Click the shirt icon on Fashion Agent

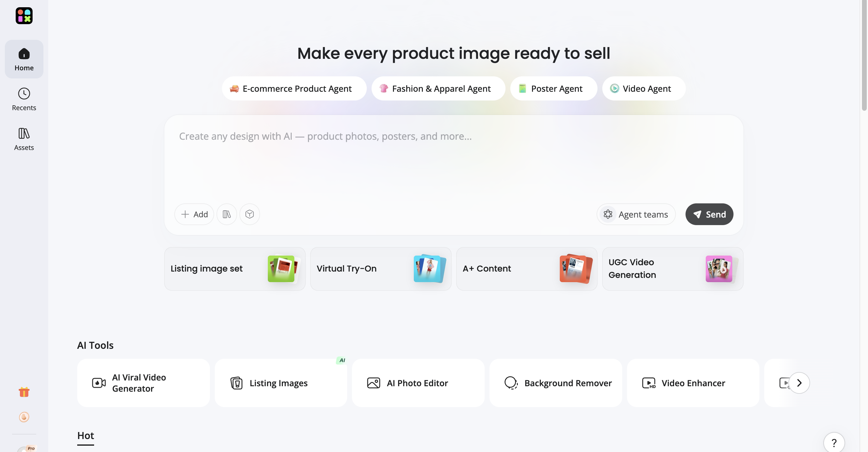pyautogui.click(x=383, y=88)
